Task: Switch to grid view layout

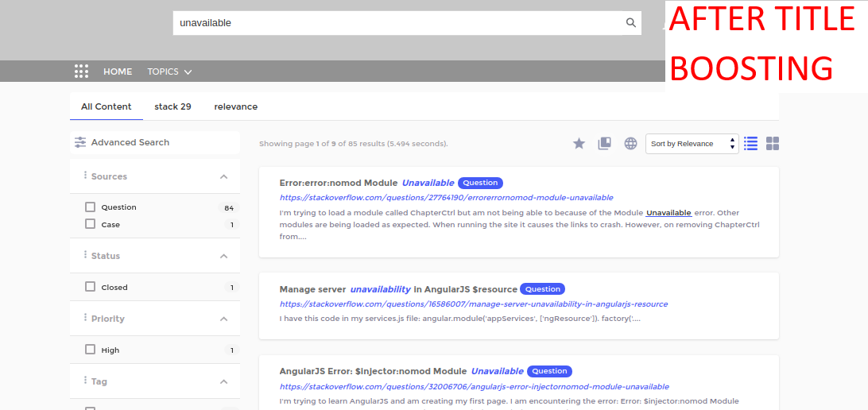Action: (x=772, y=144)
